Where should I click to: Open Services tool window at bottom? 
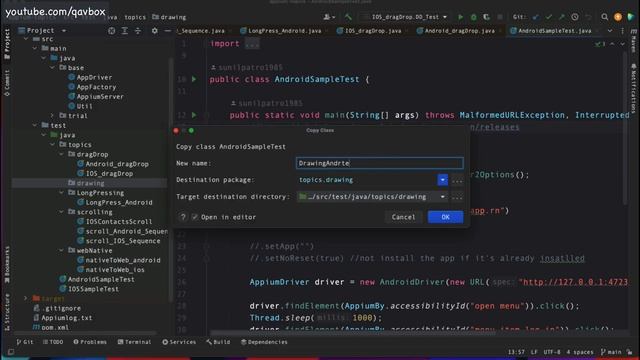coord(179,342)
